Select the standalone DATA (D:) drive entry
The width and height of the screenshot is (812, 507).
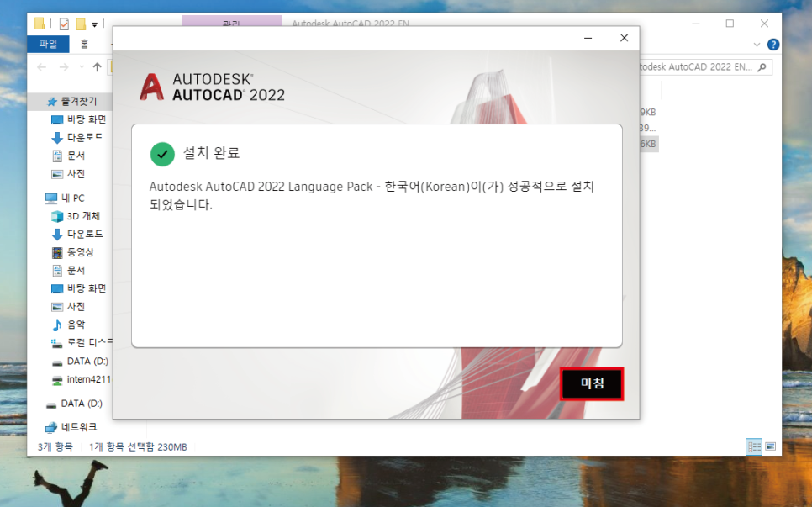pos(74,404)
